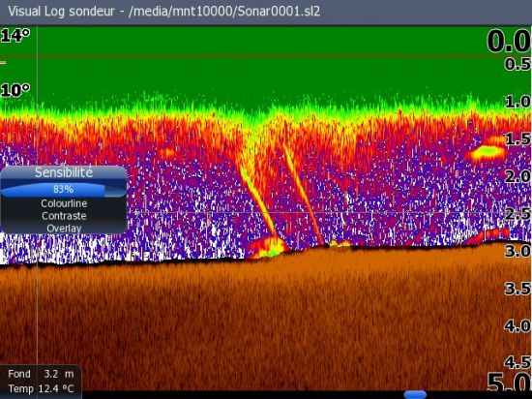Click the large yellow-green fish echo near 1.5 m
The image size is (532, 399).
point(488,152)
